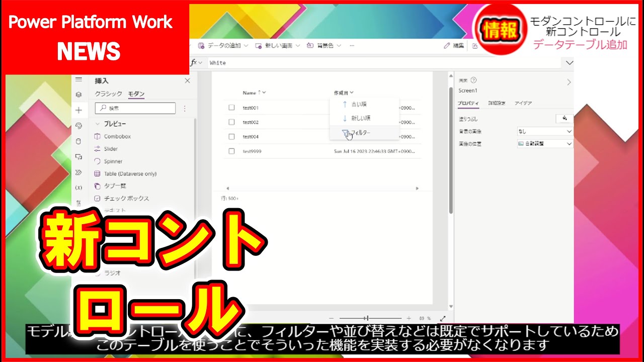Click the Insert plus icon in sidebar
The width and height of the screenshot is (644, 362).
(x=78, y=110)
